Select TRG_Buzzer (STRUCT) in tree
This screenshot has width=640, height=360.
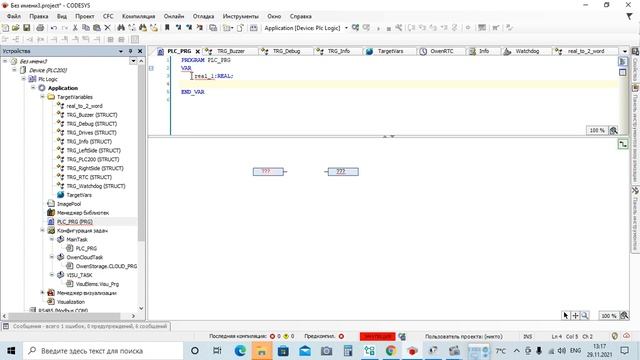(91, 115)
